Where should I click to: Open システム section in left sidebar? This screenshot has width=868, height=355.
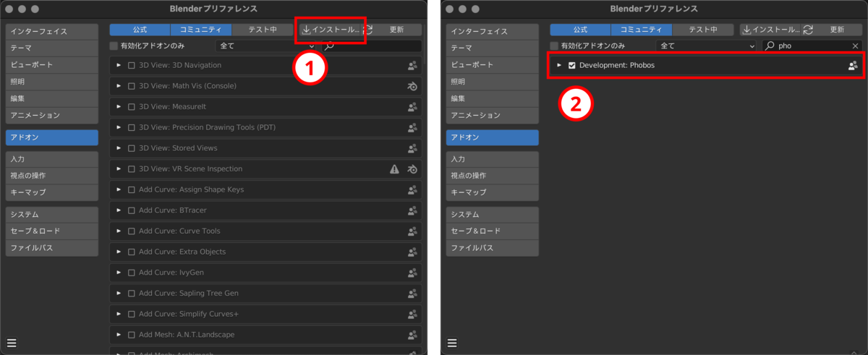click(x=51, y=215)
